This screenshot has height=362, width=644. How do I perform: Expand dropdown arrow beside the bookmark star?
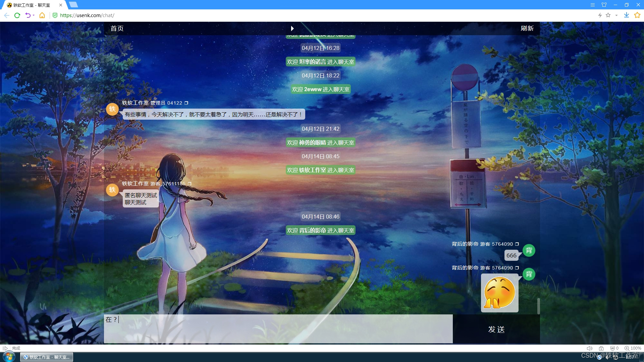coord(616,15)
